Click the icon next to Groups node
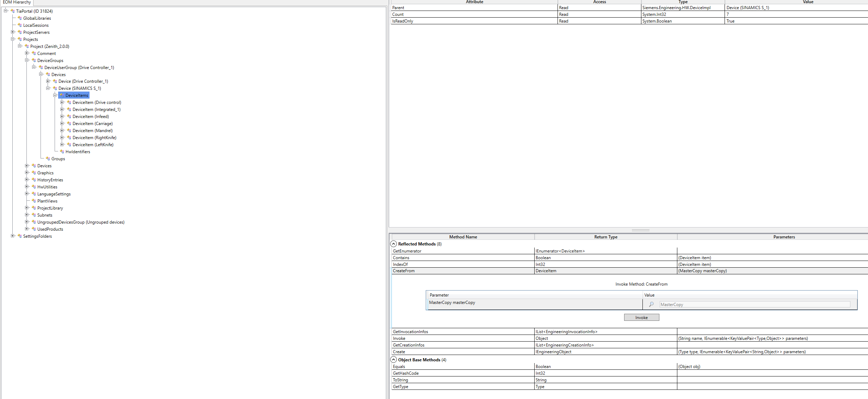Screen dimensions: 868x399 pyautogui.click(x=48, y=159)
